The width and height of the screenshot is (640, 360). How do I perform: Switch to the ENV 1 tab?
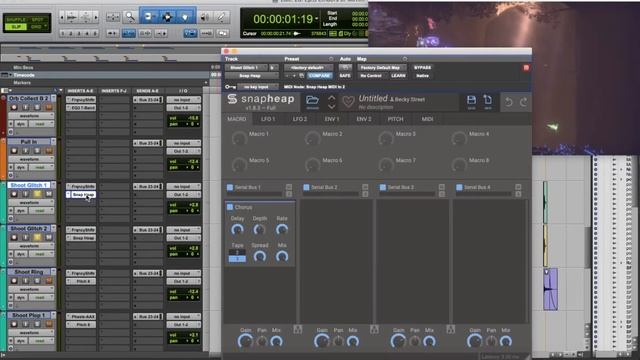pyautogui.click(x=331, y=119)
